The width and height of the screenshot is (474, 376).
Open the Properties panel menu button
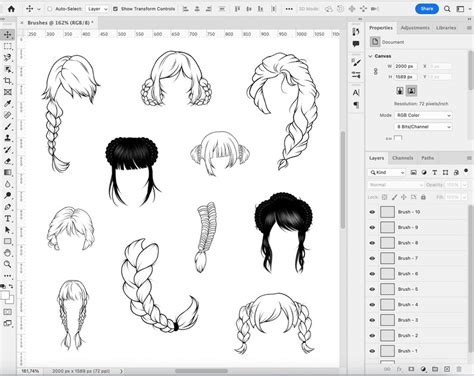coord(469,28)
